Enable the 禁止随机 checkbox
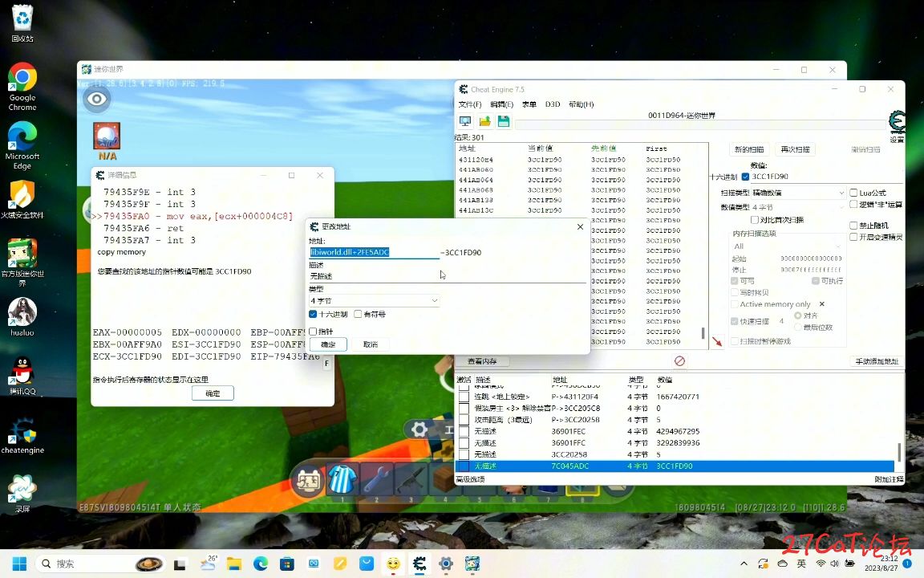Image resolution: width=924 pixels, height=578 pixels. (x=853, y=226)
